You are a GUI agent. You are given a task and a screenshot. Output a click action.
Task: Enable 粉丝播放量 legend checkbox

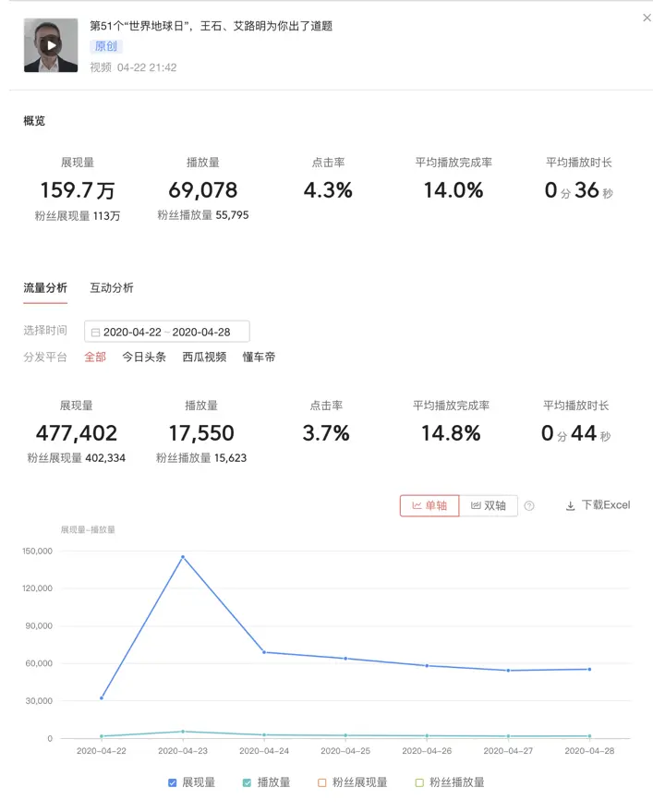pyautogui.click(x=419, y=782)
